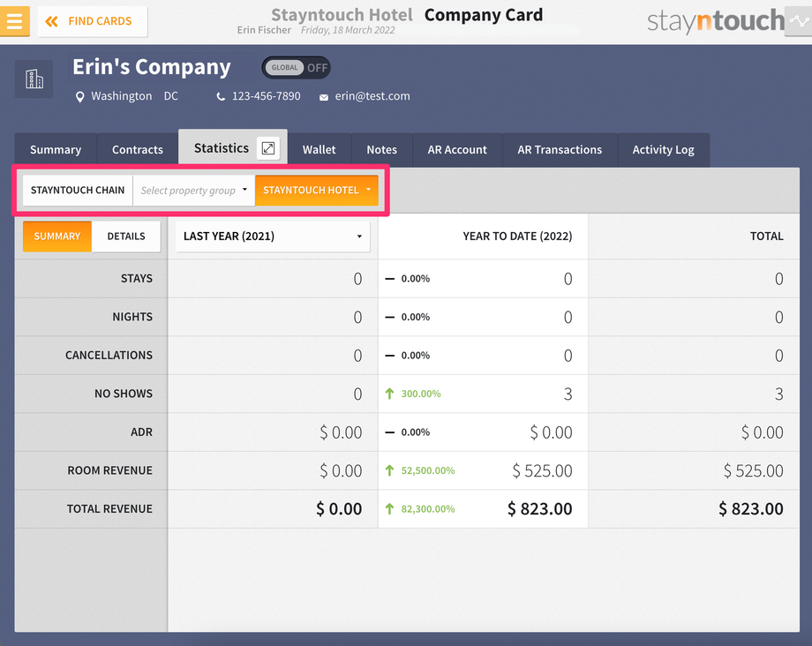812x646 pixels.
Task: Click the green up arrow beside 52,500.00%
Action: (x=389, y=470)
